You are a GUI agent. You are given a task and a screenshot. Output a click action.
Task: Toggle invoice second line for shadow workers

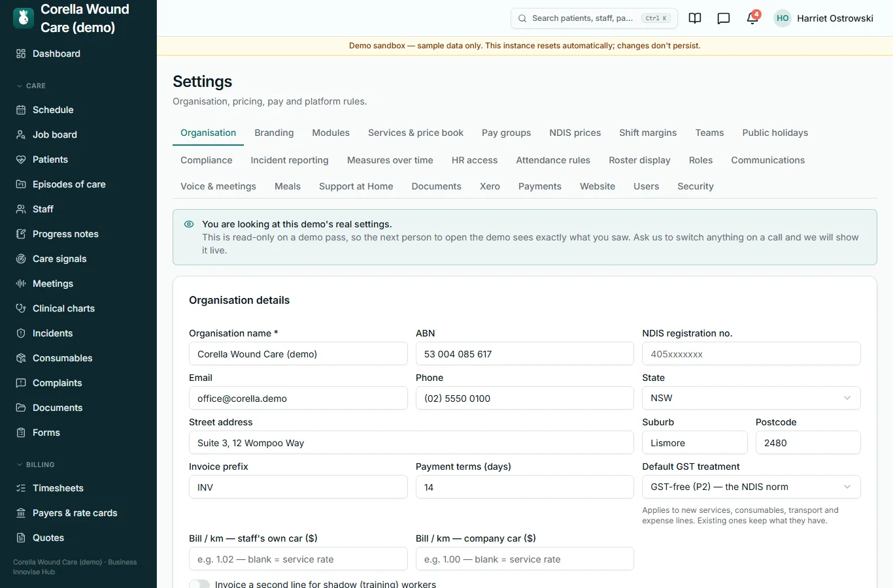(199, 584)
